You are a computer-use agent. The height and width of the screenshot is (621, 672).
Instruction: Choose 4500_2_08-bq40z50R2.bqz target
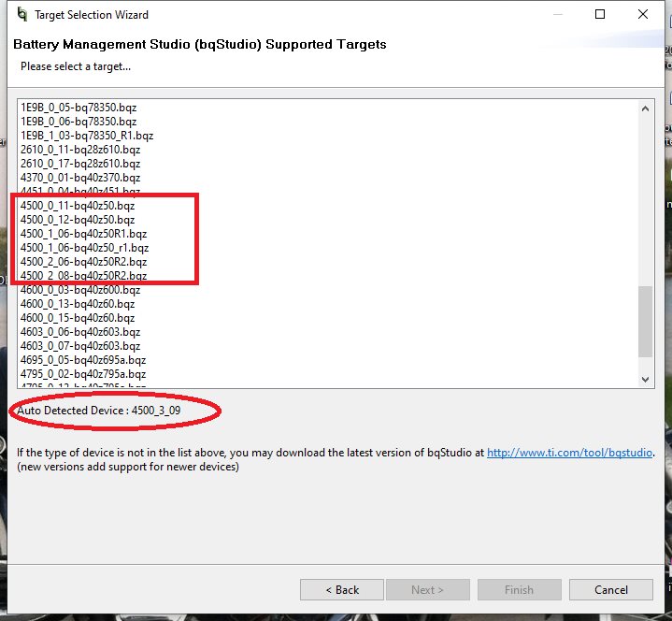tap(83, 276)
